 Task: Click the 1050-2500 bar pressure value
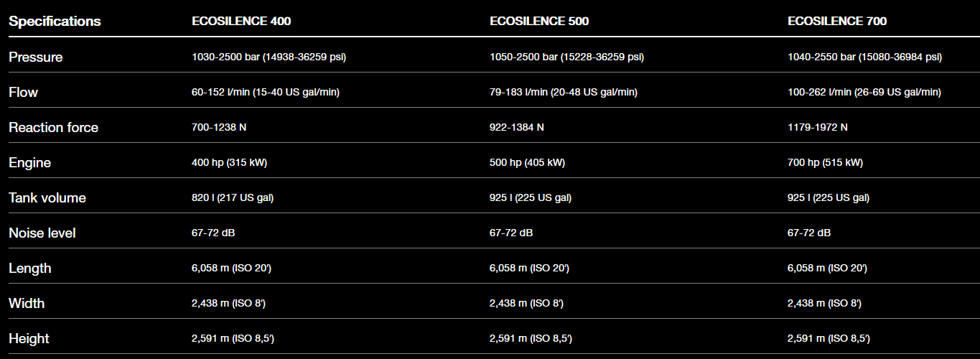[566, 57]
